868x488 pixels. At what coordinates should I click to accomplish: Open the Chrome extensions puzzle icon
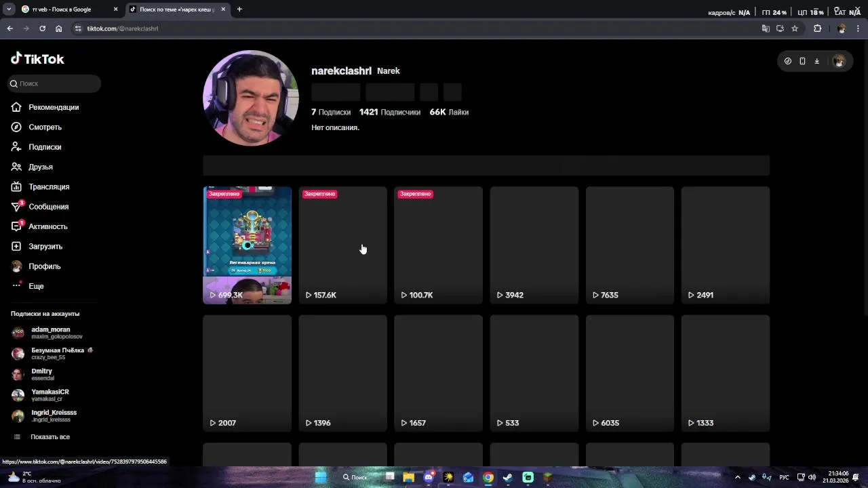817,28
